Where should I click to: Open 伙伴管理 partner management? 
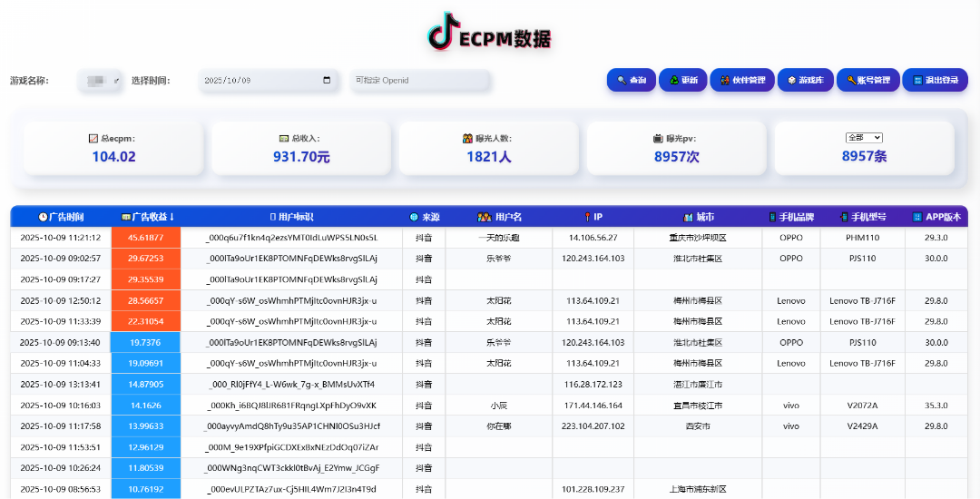point(742,81)
